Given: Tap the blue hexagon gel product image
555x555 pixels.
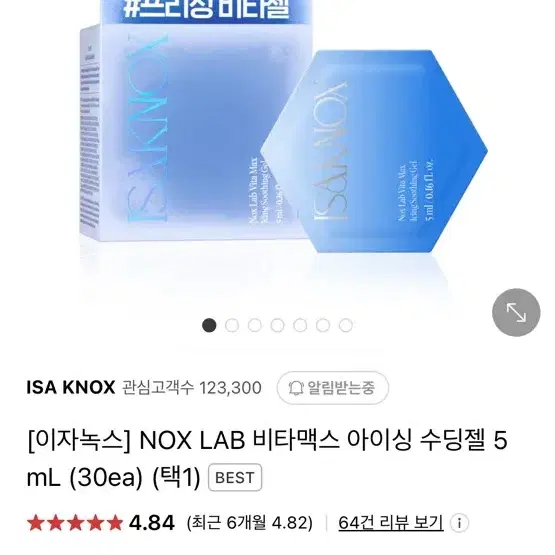Looking at the screenshot, I should point(374,151).
